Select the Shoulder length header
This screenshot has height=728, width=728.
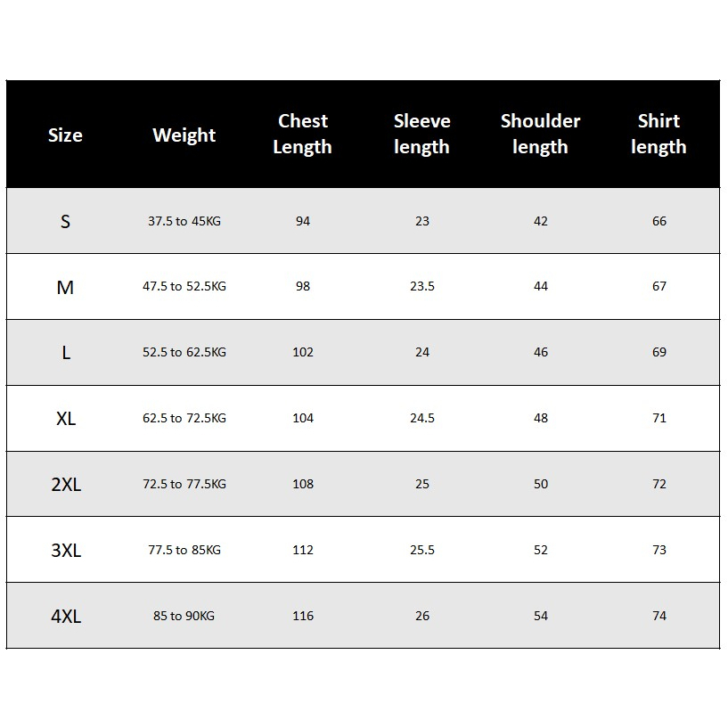(x=540, y=134)
